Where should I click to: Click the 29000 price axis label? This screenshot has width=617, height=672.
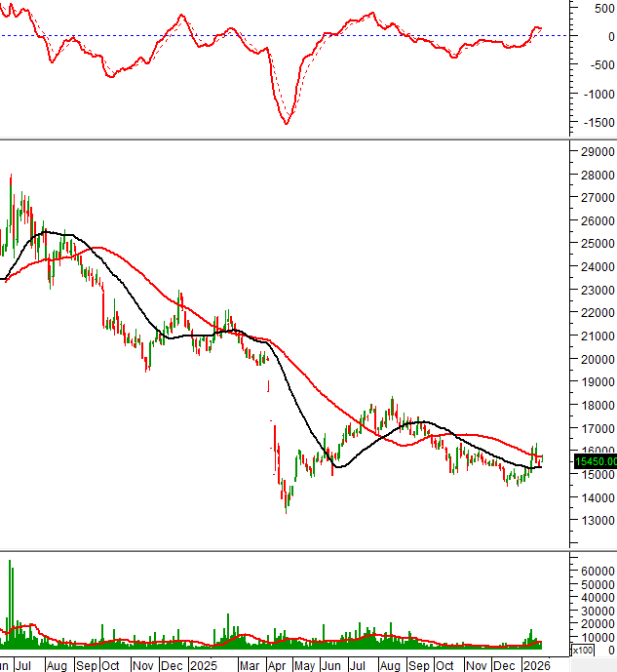pyautogui.click(x=596, y=153)
